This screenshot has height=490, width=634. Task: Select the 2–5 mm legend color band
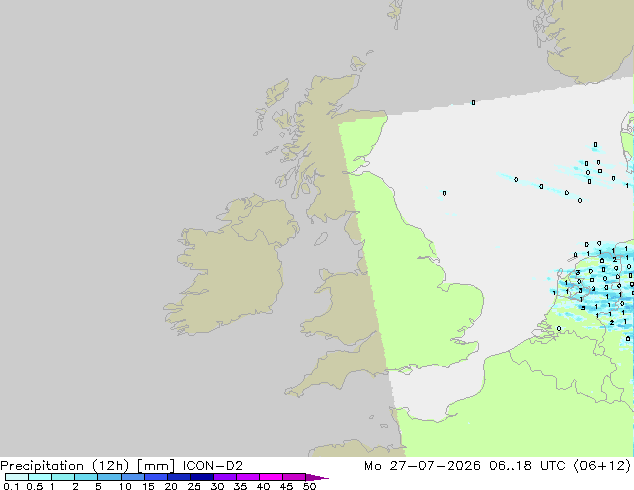coord(86,477)
